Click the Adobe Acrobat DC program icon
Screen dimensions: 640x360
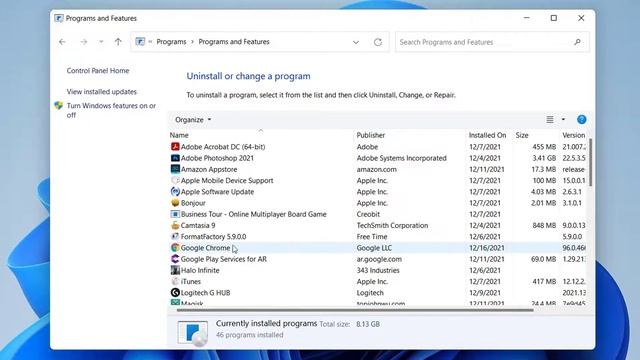[x=175, y=147]
